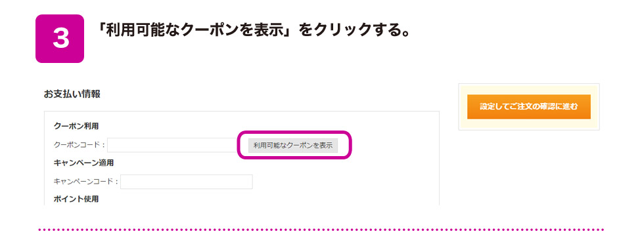Click blank area right of キャンペーンコード field
The height and width of the screenshot is (244, 644).
point(345,182)
